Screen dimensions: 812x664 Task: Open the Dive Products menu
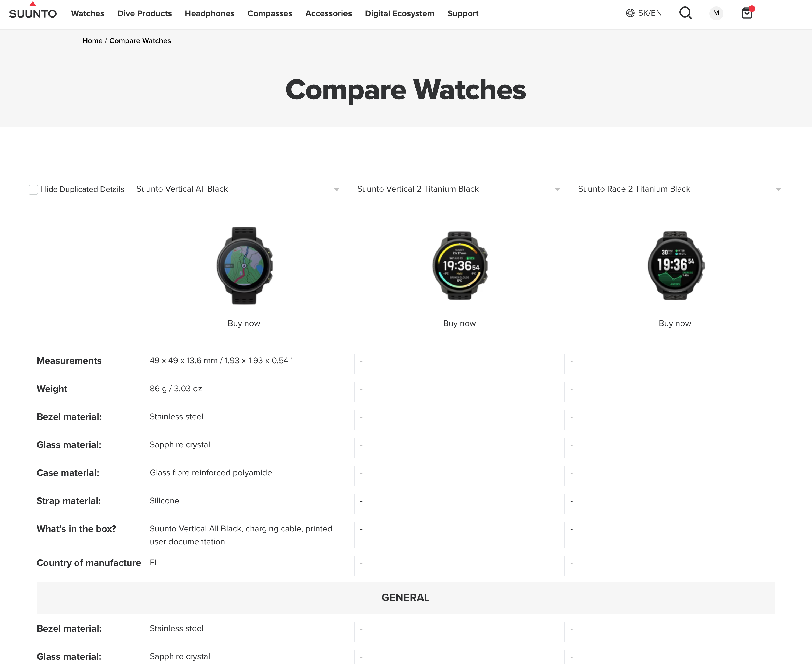[144, 13]
